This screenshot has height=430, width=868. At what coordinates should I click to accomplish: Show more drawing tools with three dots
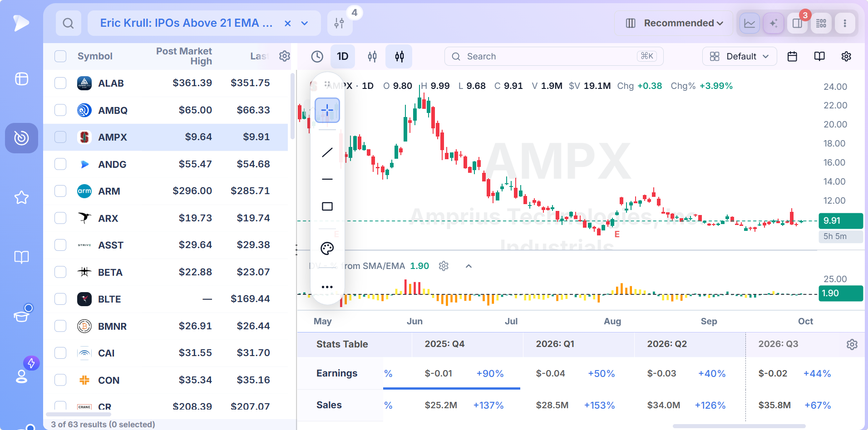coord(327,287)
